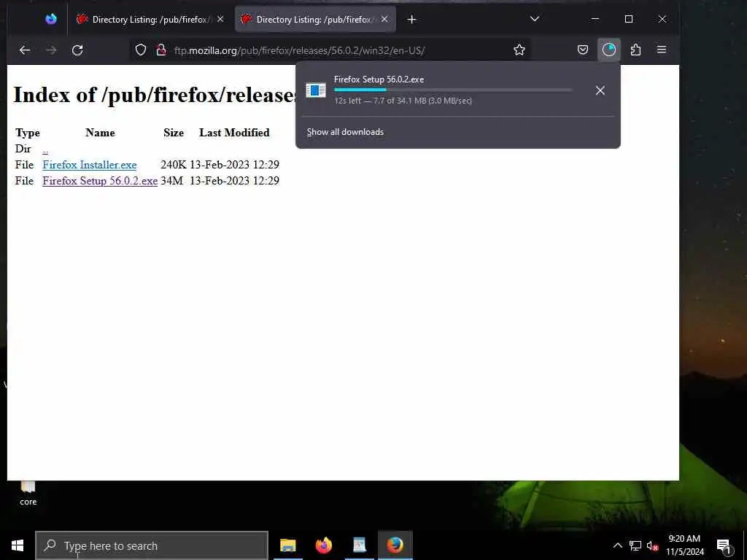This screenshot has width=747, height=560.
Task: Open the Firefox Nightly taskbar icon
Action: tap(323, 545)
